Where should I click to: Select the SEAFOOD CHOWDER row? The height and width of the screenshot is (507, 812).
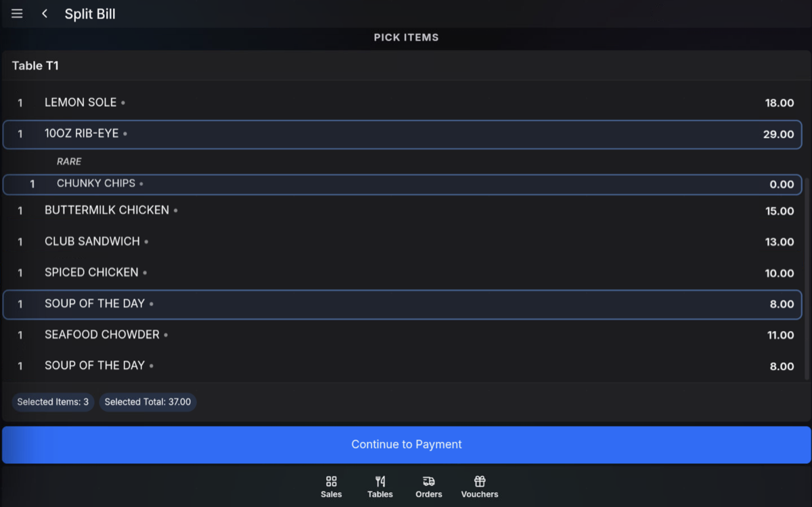[x=403, y=335]
